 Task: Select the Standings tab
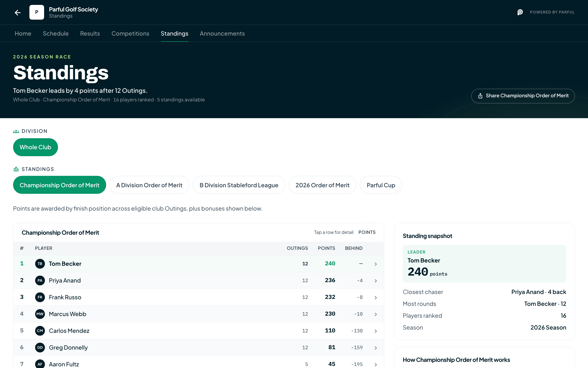pyautogui.click(x=174, y=34)
